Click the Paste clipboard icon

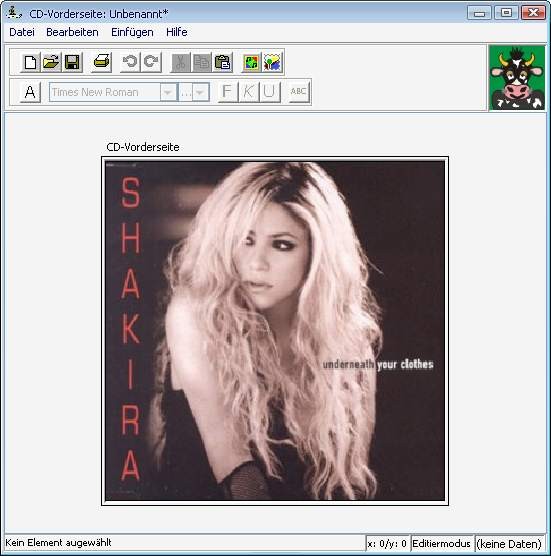coord(223,62)
